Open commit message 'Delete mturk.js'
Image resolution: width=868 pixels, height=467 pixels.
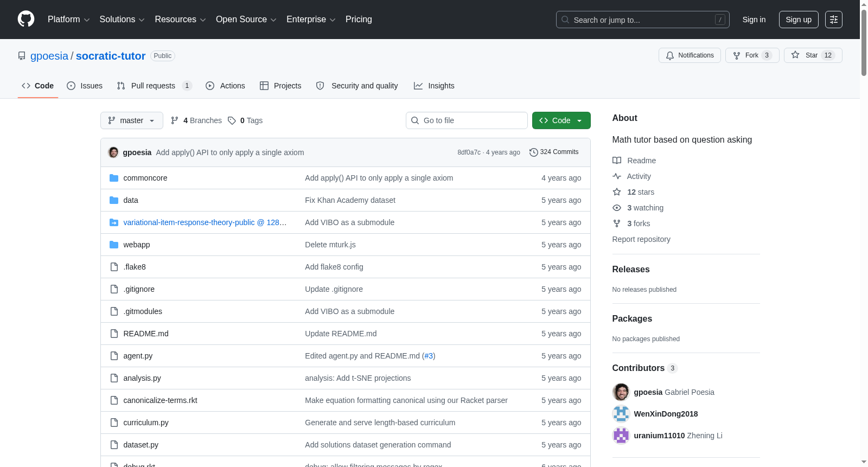click(x=330, y=245)
